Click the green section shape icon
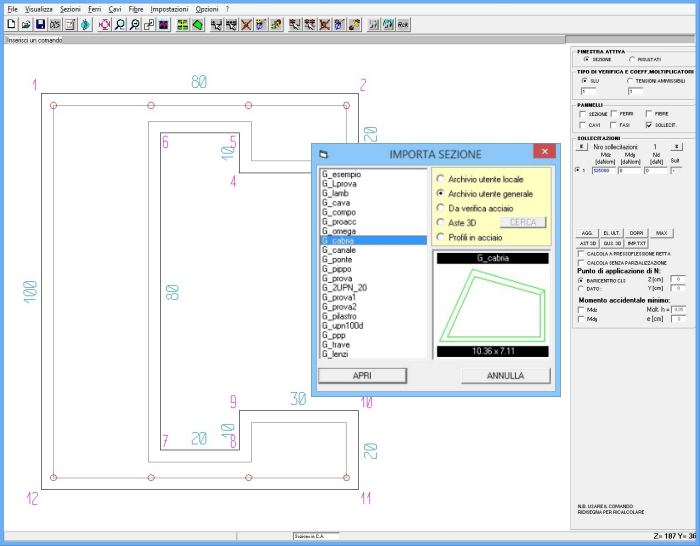The width and height of the screenshot is (700, 546). (198, 24)
